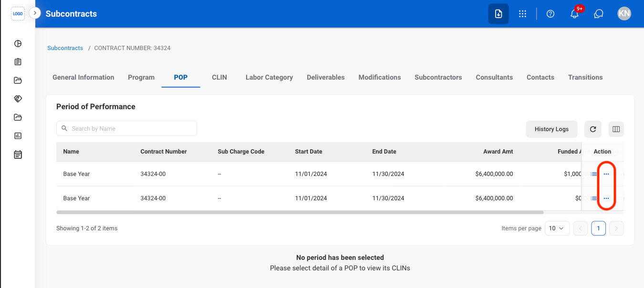Open the Items per page dropdown
This screenshot has height=288, width=644.
click(557, 228)
